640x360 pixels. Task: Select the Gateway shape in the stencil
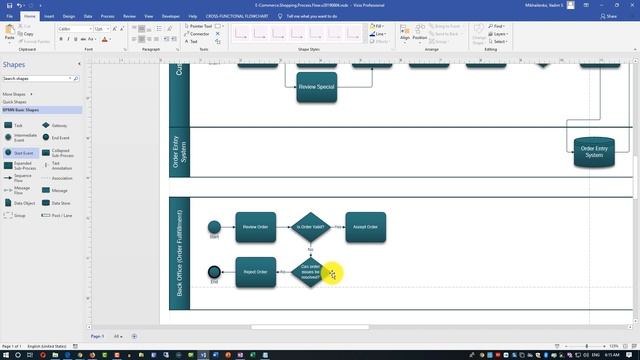[x=54, y=125]
